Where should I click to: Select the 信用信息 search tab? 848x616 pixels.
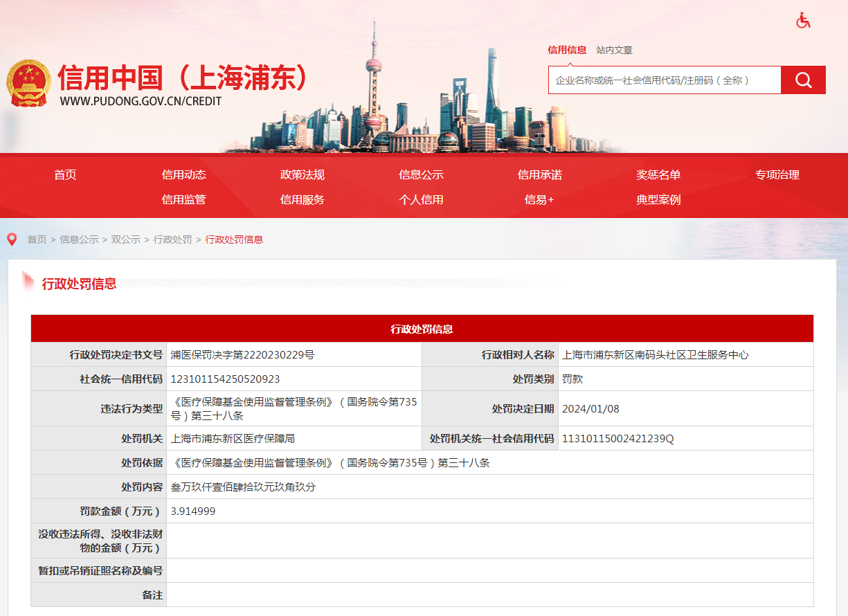[567, 50]
